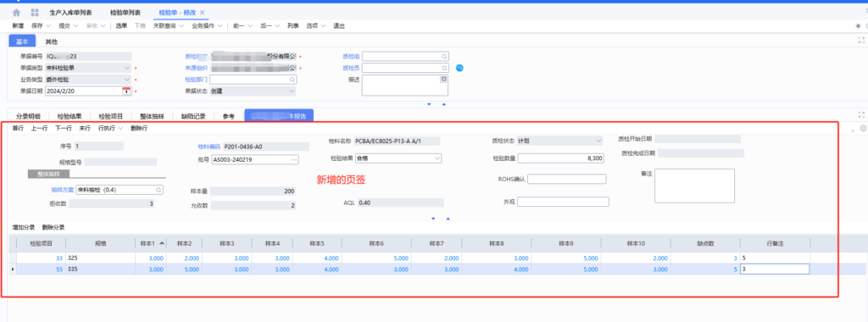The image size is (868, 322).
Task: Click the blue refresh icon beside 质检员
Action: tap(459, 68)
